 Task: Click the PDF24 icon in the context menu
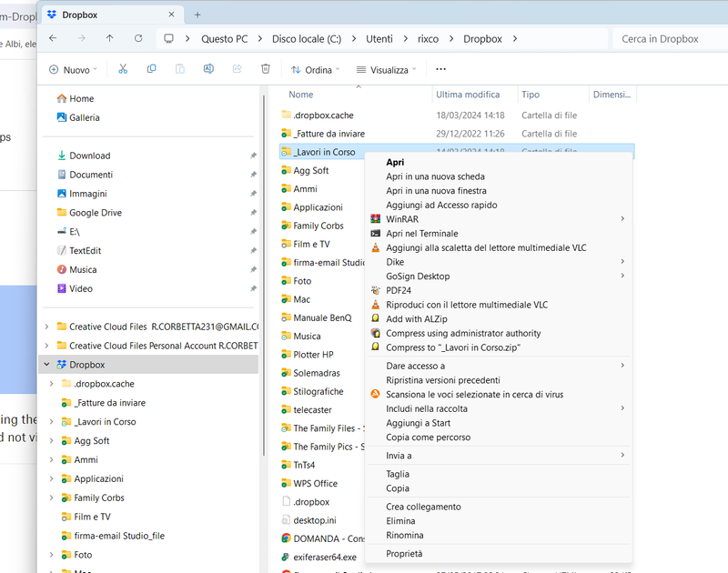[x=374, y=290]
